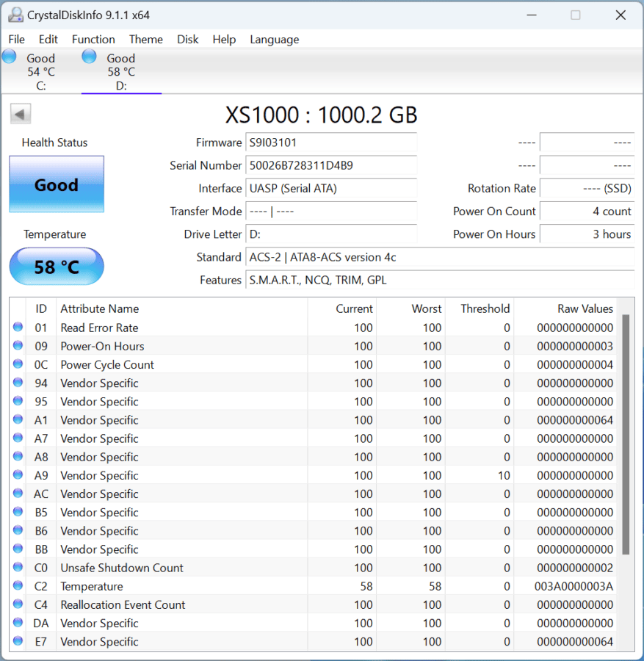Viewport: 644px width, 661px height.
Task: Switch to the C: disk tab
Action: pyautogui.click(x=41, y=72)
